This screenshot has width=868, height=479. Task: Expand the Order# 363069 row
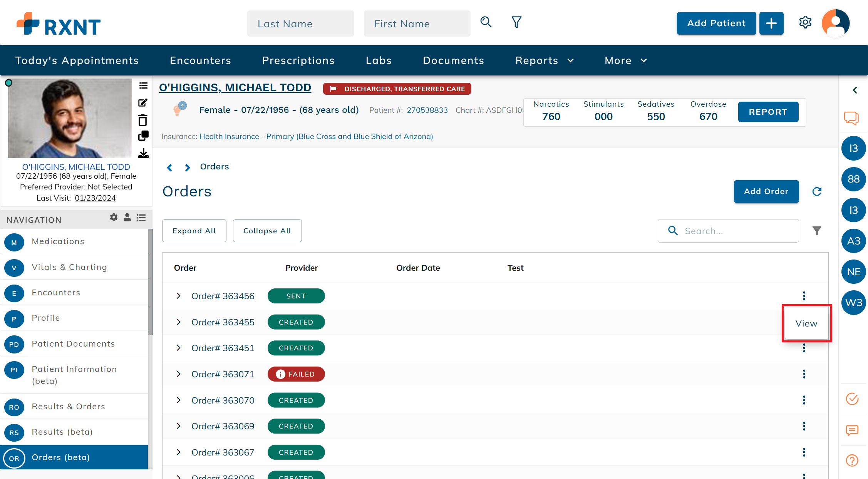point(178,426)
